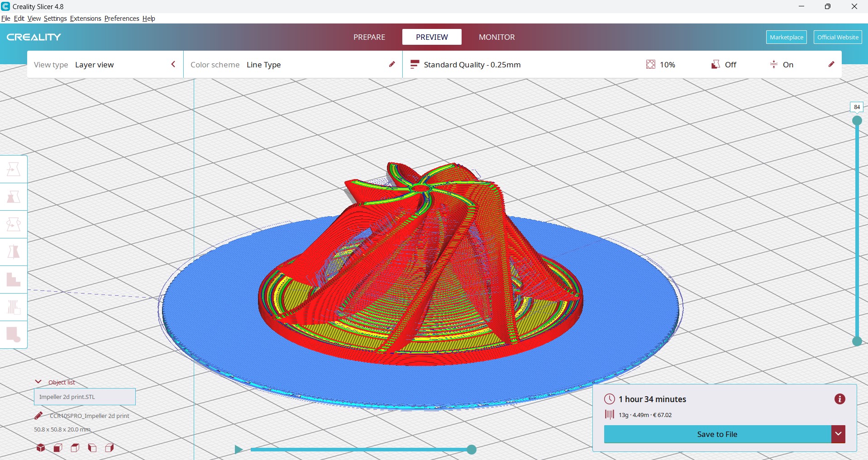Open the Preferences menu

pos(122,19)
